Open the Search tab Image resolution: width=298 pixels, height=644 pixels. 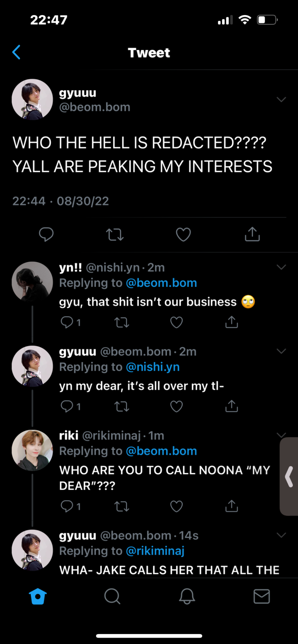[x=112, y=596]
